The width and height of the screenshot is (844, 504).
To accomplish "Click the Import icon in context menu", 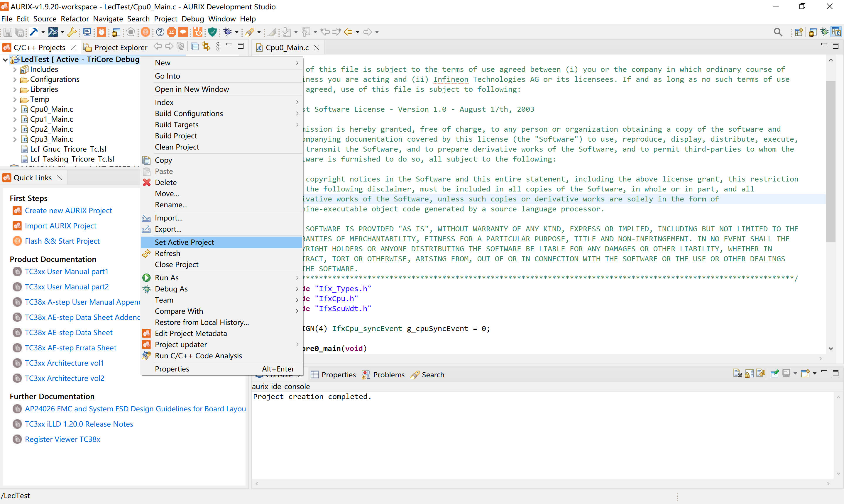I will point(146,218).
